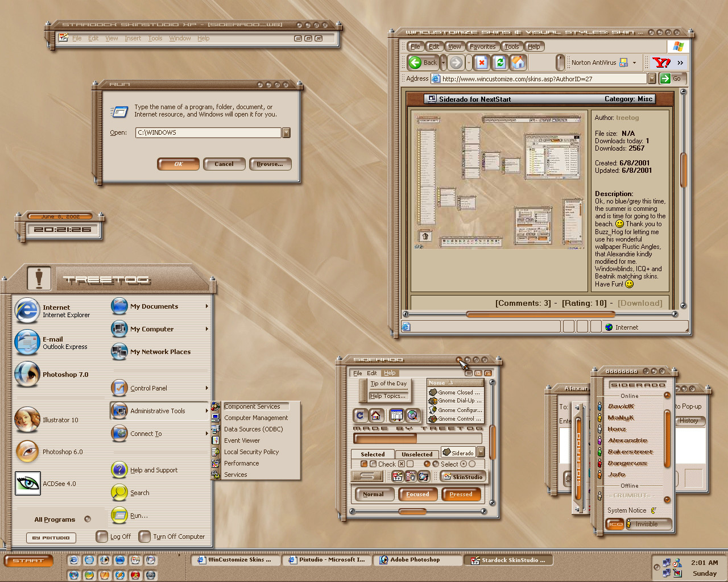Click the disc search icon in Siderado preview

(412, 415)
